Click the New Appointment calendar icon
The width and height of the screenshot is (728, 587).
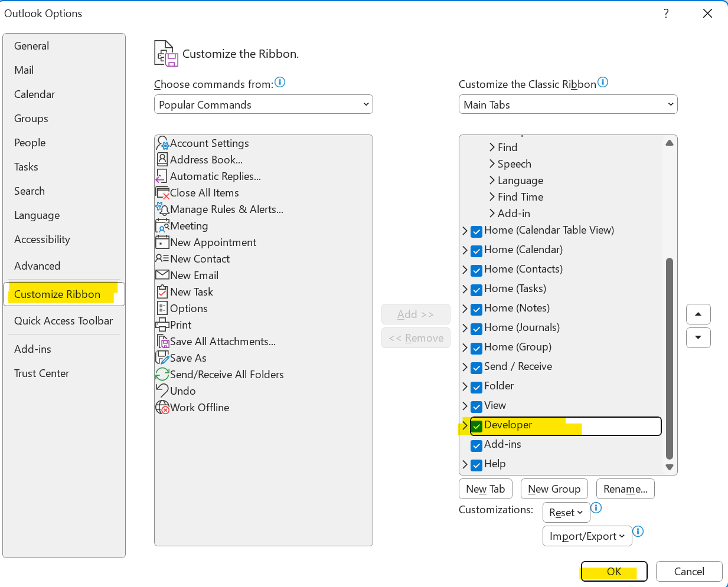[162, 242]
